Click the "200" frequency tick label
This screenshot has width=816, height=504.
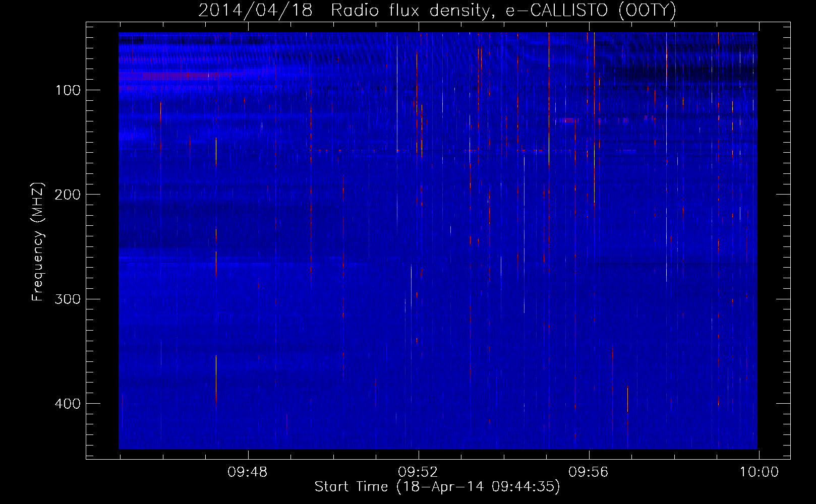[x=67, y=195]
